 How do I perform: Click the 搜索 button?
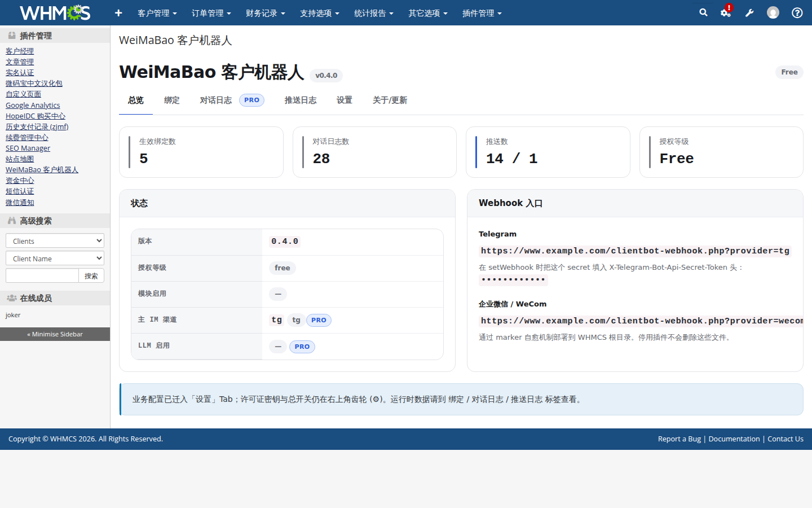tap(91, 275)
